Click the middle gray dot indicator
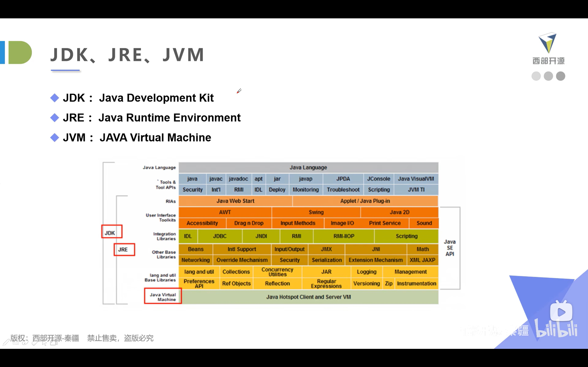 point(548,76)
